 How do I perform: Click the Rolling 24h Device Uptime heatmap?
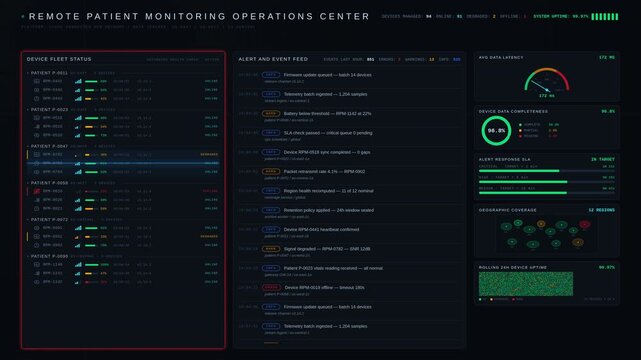click(x=526, y=284)
